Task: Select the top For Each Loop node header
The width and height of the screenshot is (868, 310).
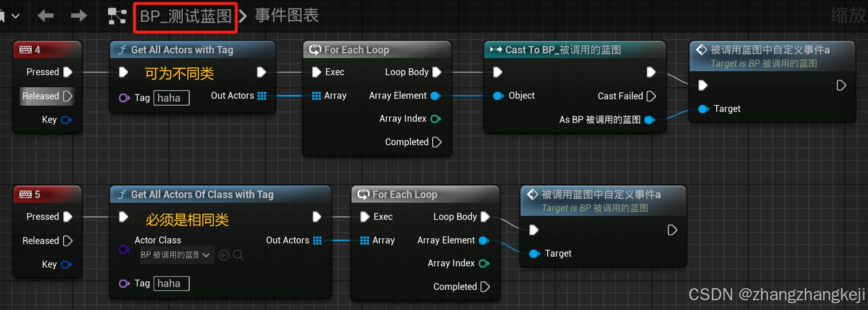Action: (377, 50)
